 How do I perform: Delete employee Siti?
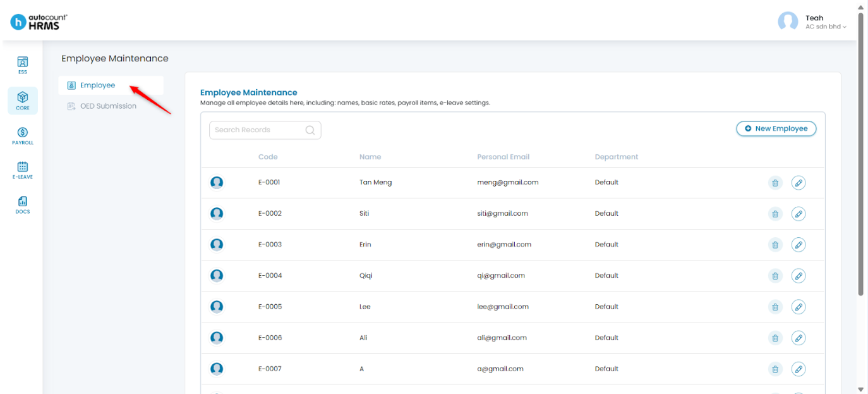click(x=775, y=214)
